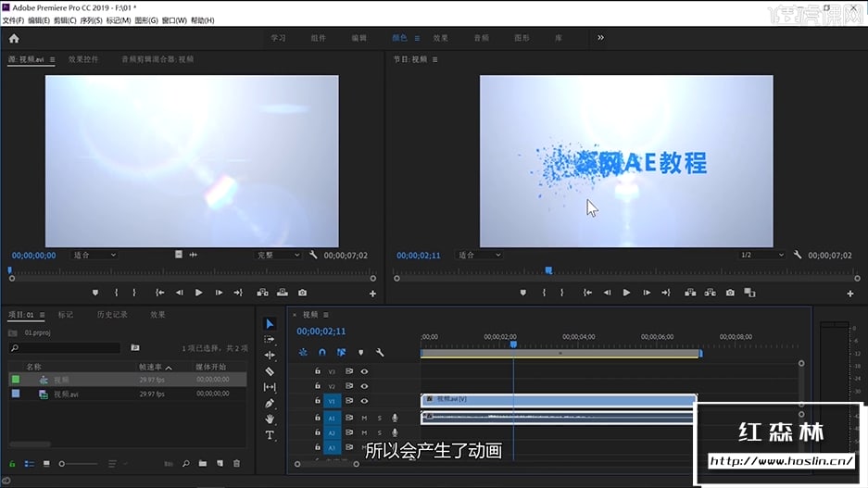Select the Selection tool arrow
The width and height of the screenshot is (868, 488).
(x=270, y=324)
